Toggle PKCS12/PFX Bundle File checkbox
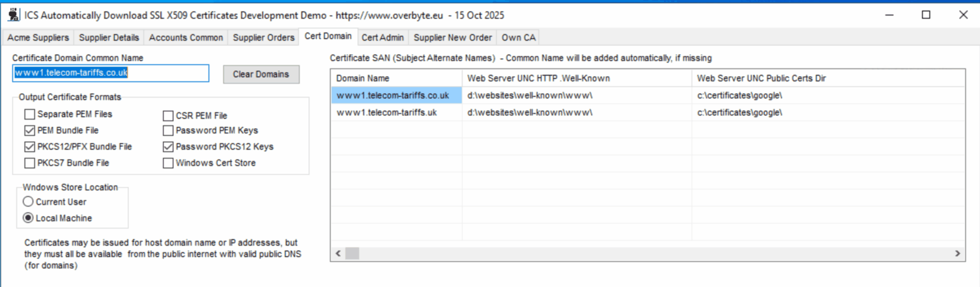 [29, 147]
